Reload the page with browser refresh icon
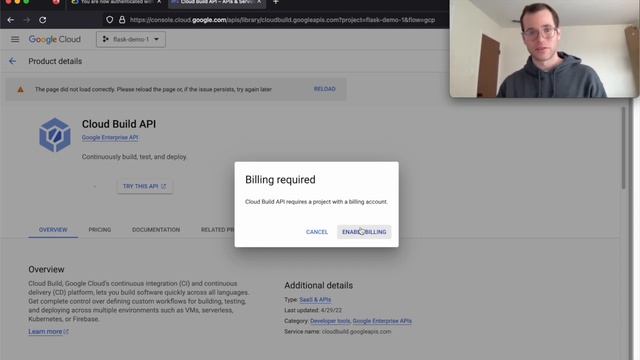Screen dimensions: 640x360 click(x=42, y=20)
